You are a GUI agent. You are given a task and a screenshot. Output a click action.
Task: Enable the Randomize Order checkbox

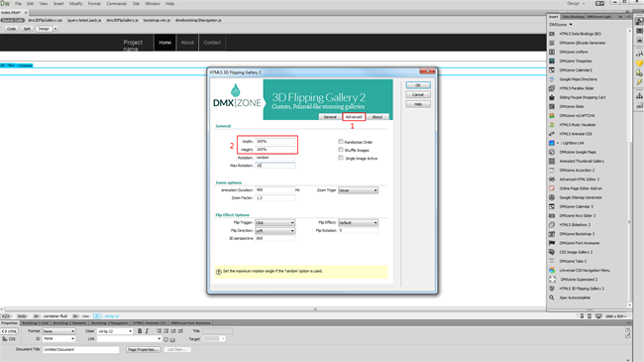click(341, 142)
